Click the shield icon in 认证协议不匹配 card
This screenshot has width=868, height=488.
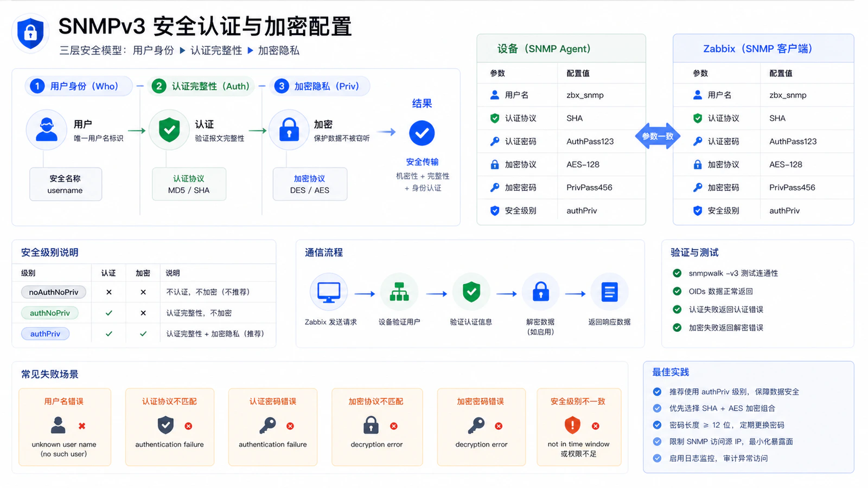pyautogui.click(x=165, y=425)
